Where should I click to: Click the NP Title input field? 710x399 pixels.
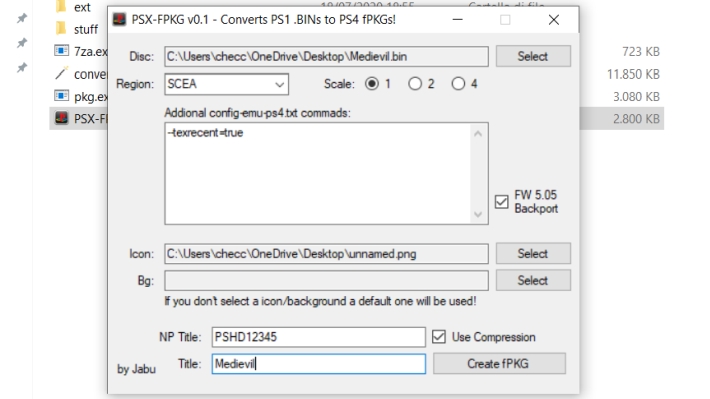point(318,337)
